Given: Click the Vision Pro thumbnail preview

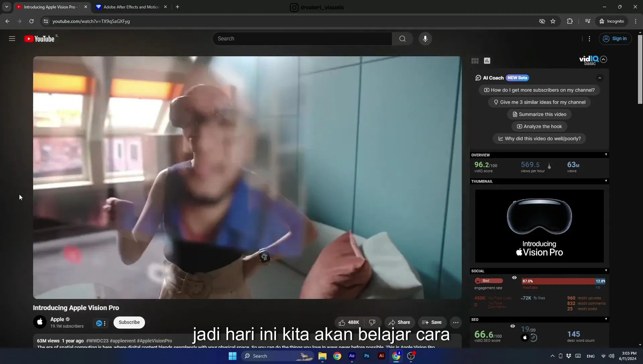Looking at the screenshot, I should (539, 226).
